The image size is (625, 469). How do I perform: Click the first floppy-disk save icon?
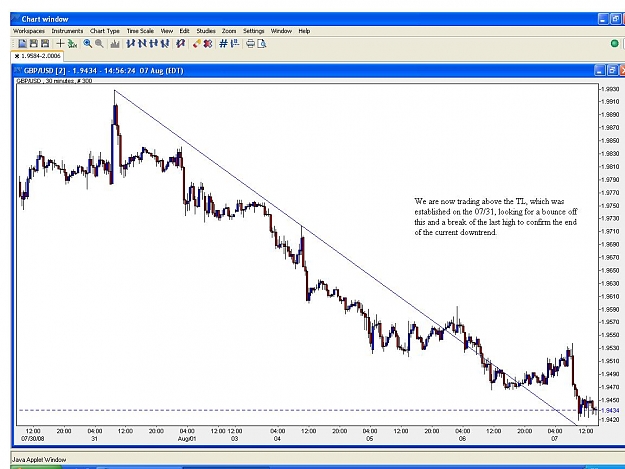click(34, 44)
